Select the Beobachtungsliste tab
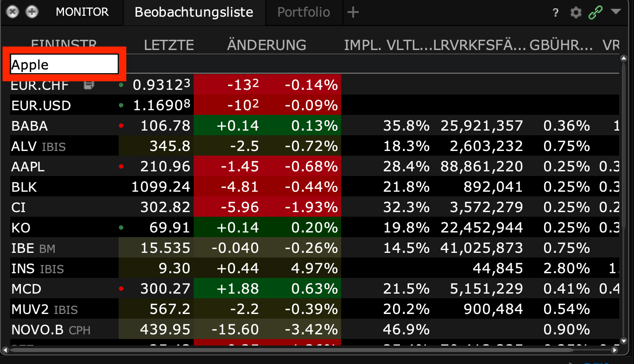Viewport: 634px width, 364px height. point(194,13)
